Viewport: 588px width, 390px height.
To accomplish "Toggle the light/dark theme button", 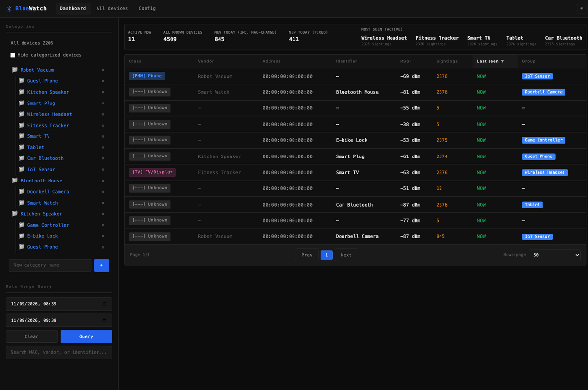I will 581,8.
